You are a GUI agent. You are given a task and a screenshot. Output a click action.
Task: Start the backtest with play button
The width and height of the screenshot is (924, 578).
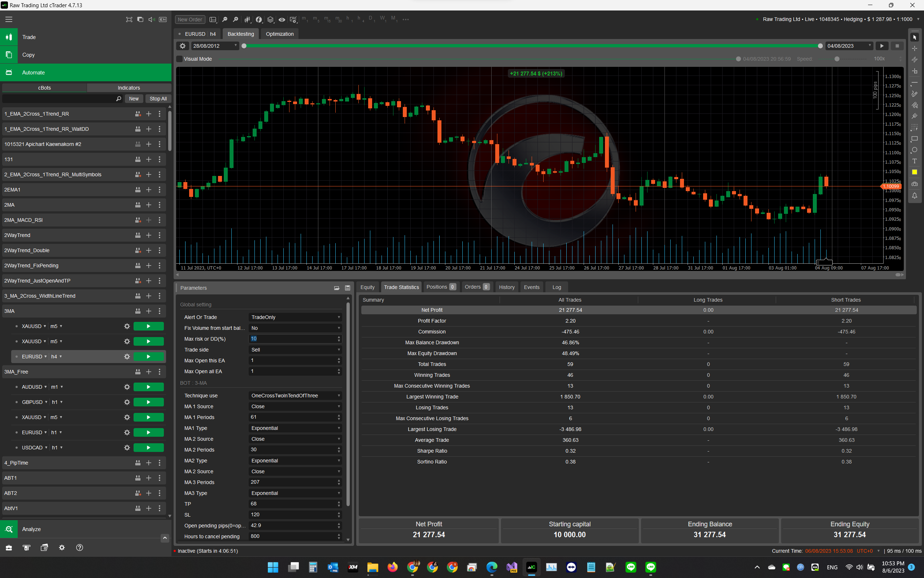point(882,46)
